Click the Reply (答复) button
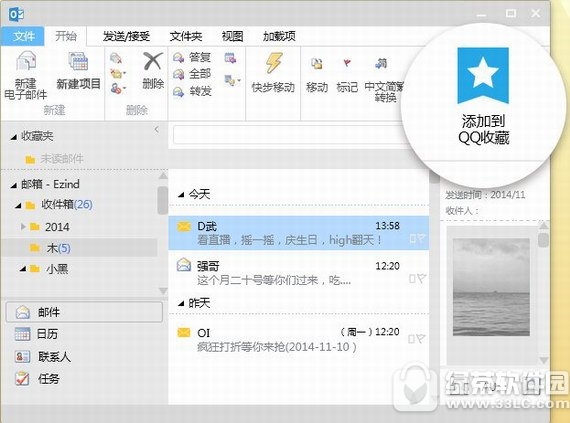 [x=192, y=57]
